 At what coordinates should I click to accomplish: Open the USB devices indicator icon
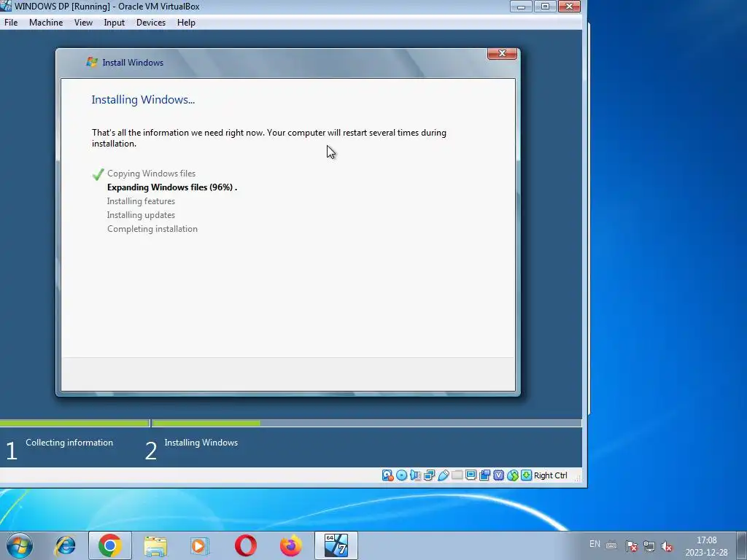coord(443,475)
